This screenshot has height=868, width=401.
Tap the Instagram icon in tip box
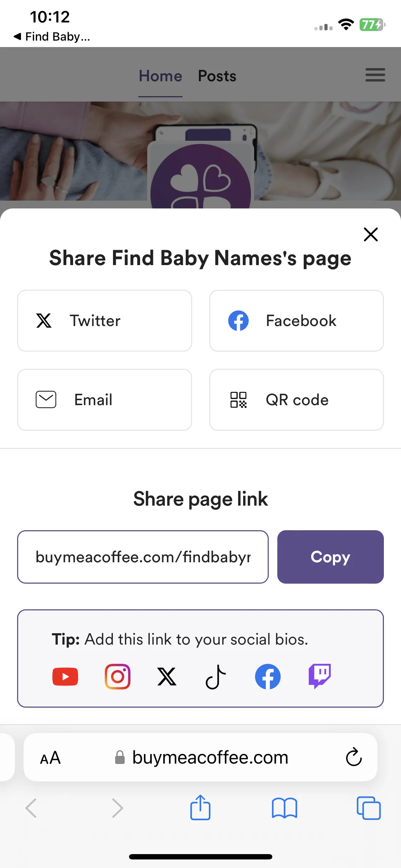tap(118, 676)
